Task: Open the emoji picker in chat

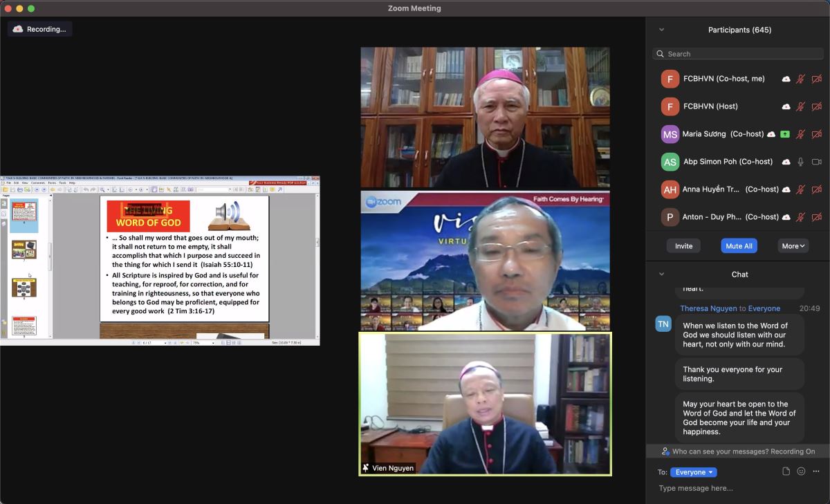Action: coord(801,472)
